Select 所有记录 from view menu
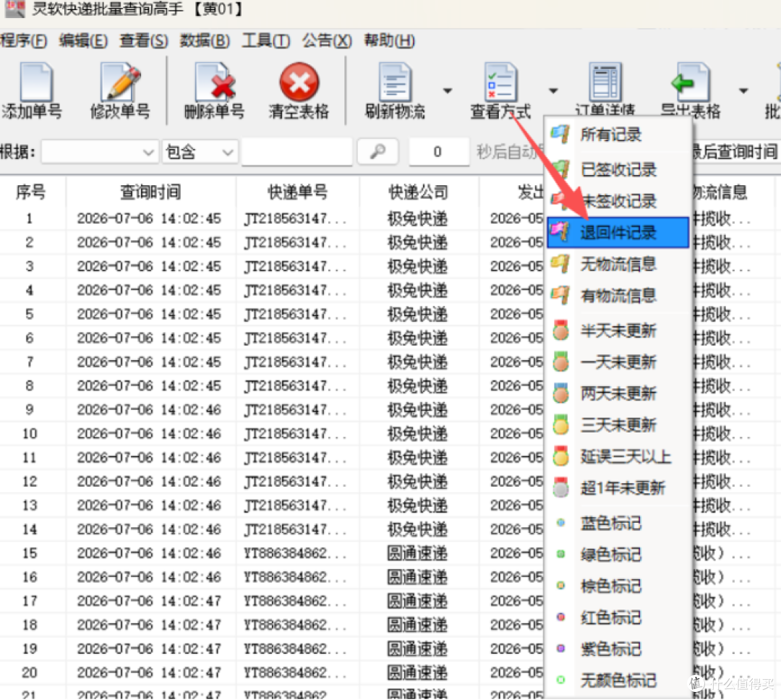This screenshot has width=781, height=700. [x=618, y=135]
